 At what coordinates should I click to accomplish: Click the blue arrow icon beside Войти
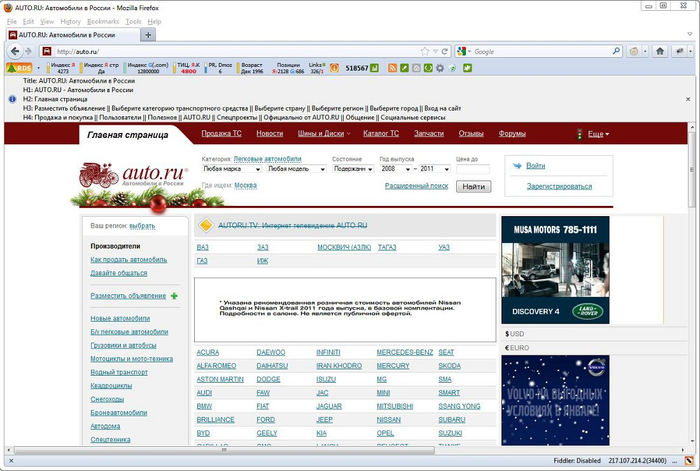pyautogui.click(x=517, y=166)
